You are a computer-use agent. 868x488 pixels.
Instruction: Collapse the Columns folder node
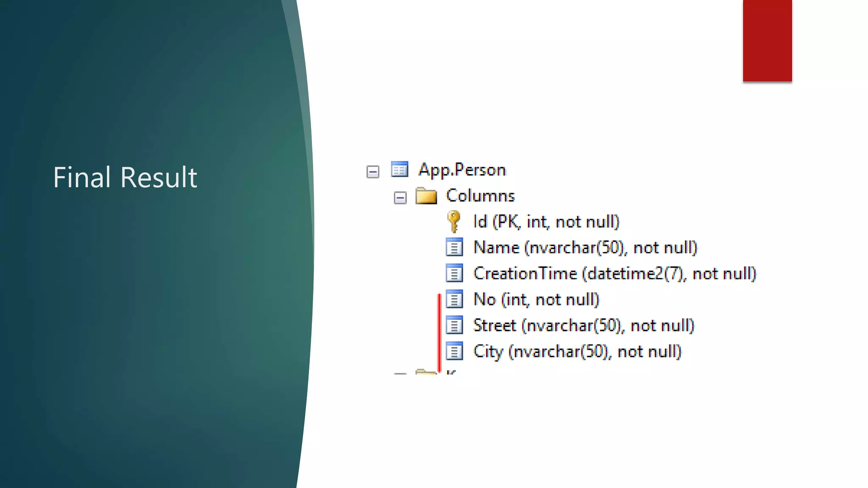pyautogui.click(x=400, y=197)
